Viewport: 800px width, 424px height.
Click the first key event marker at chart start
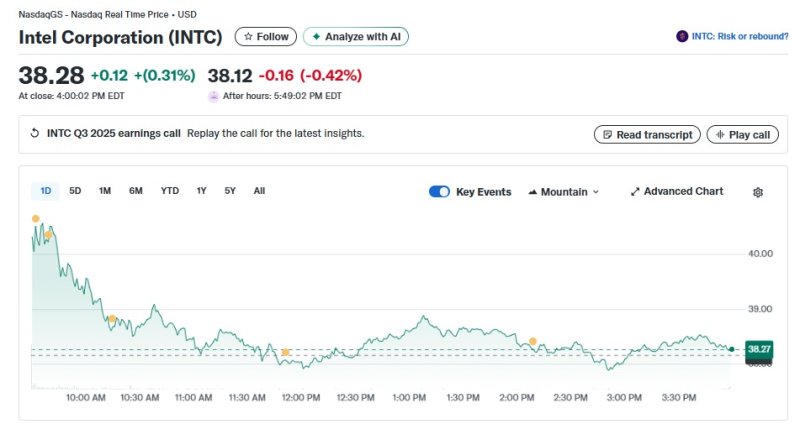tap(36, 218)
